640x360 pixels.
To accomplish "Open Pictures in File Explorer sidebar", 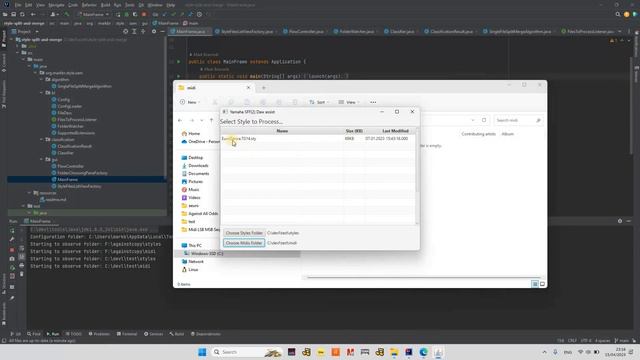I will pyautogui.click(x=192, y=182).
